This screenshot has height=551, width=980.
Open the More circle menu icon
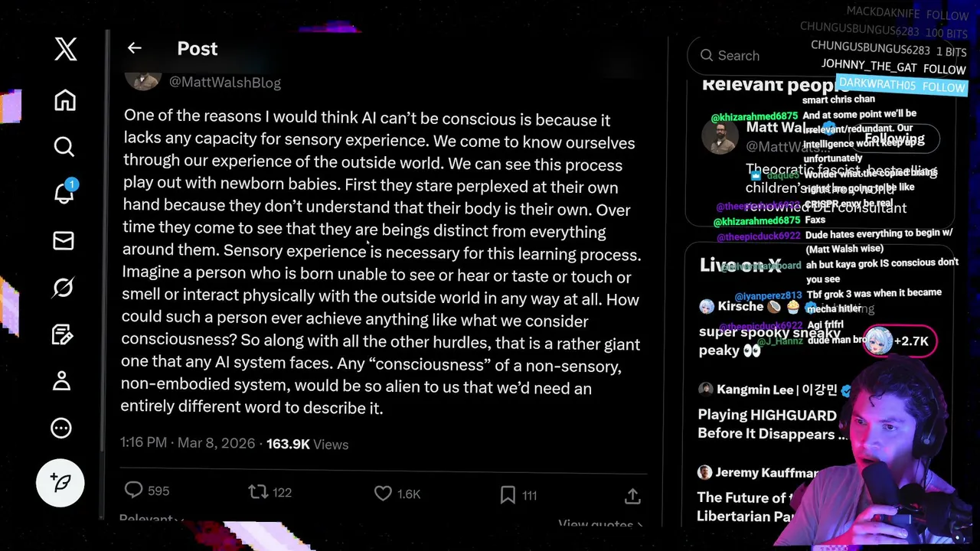coord(61,428)
